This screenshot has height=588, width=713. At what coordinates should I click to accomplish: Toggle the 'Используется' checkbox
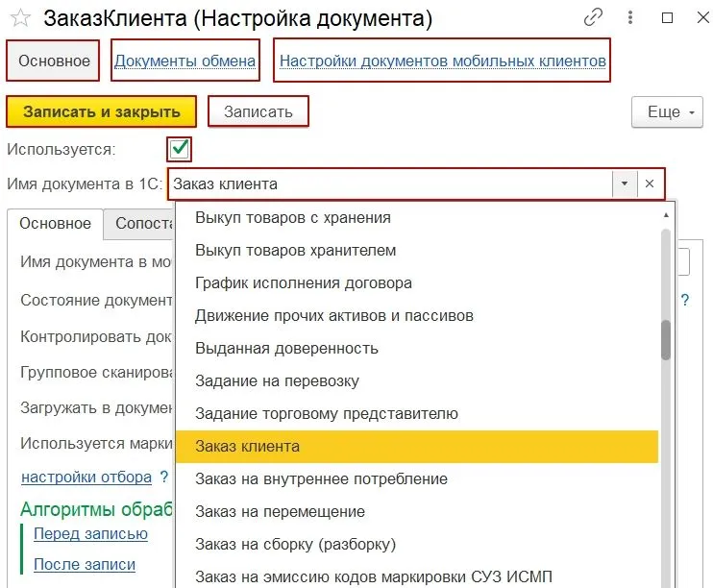(180, 149)
